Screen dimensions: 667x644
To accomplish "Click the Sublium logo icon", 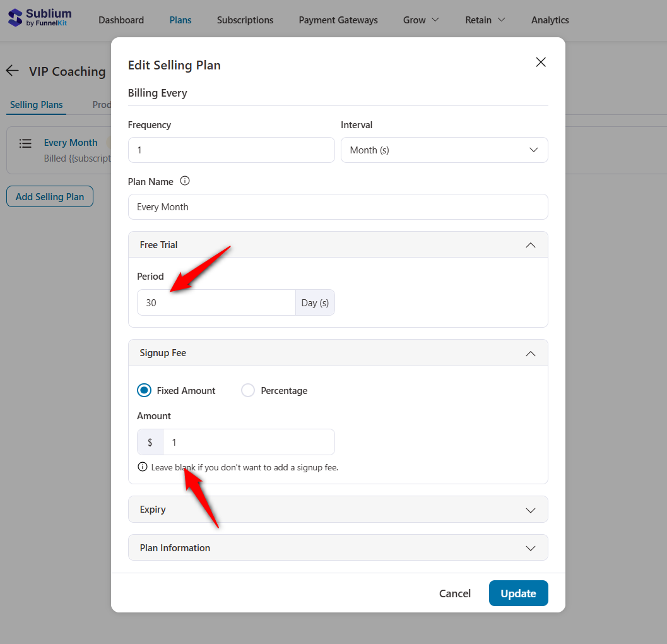I will (x=14, y=18).
